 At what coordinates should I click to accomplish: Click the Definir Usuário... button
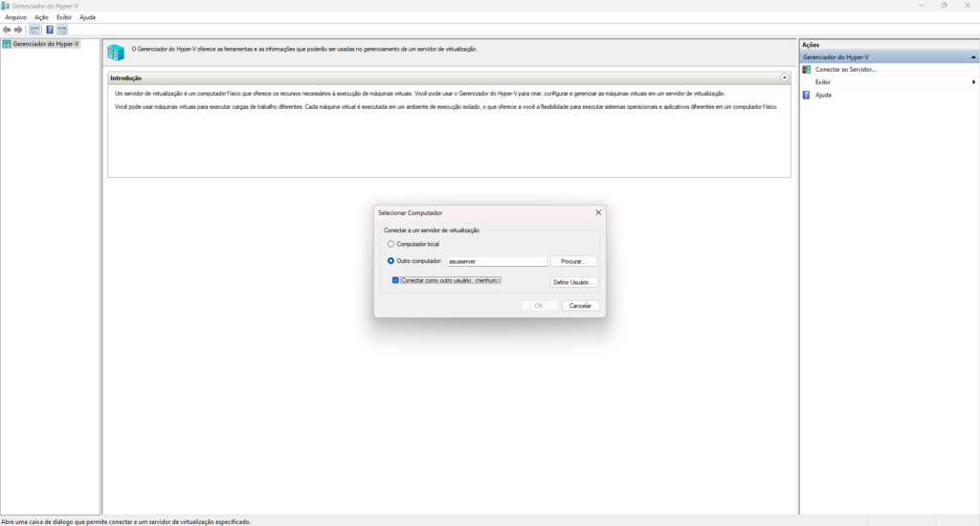[573, 282]
